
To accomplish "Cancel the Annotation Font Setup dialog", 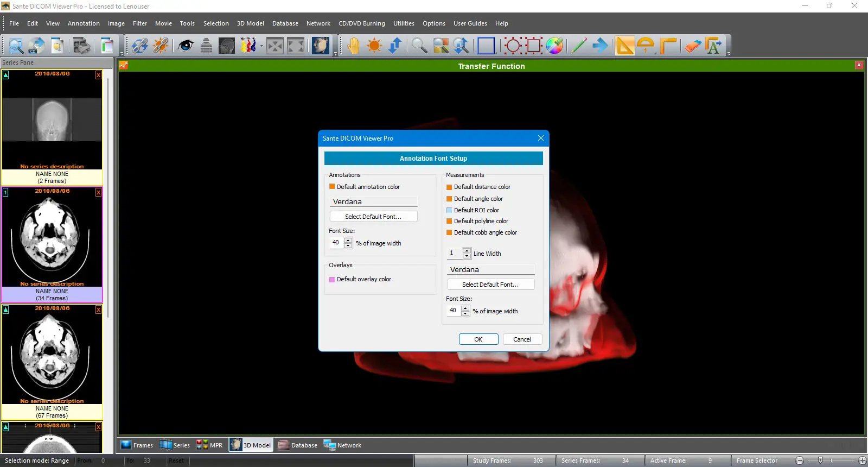I will [522, 339].
